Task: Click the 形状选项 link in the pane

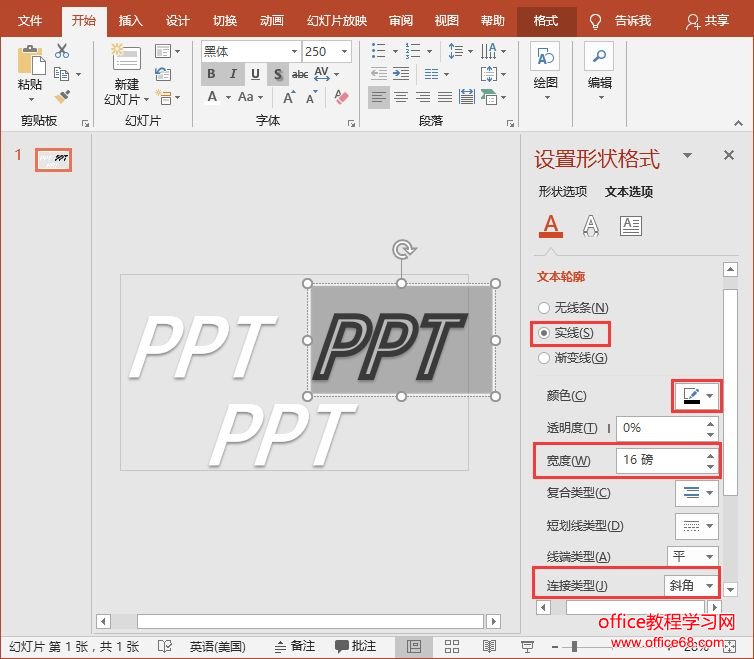Action: pos(562,192)
